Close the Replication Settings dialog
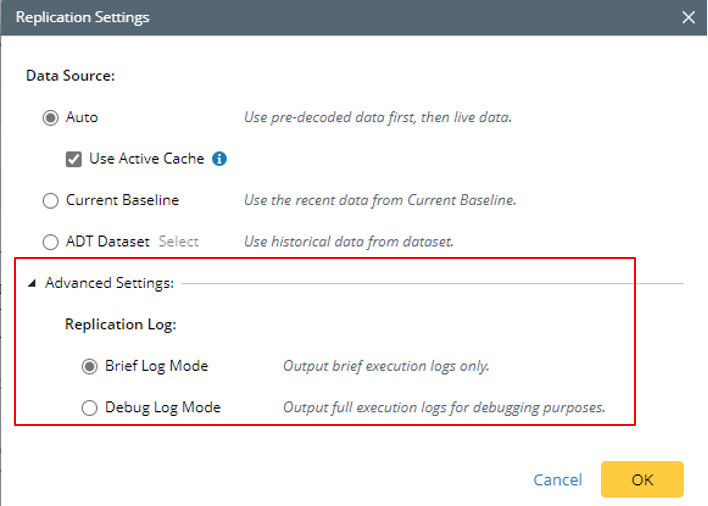The height and width of the screenshot is (506, 708). coord(688,17)
